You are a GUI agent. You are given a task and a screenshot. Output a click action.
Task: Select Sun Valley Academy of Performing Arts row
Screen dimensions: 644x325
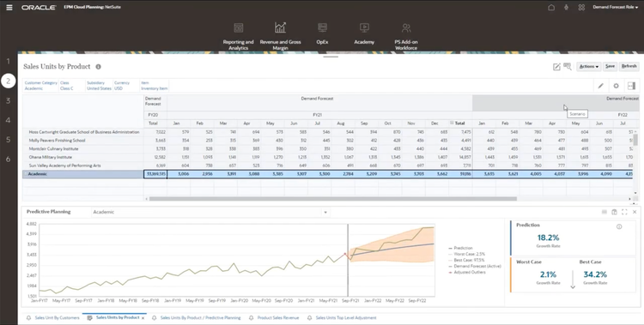tap(83, 166)
